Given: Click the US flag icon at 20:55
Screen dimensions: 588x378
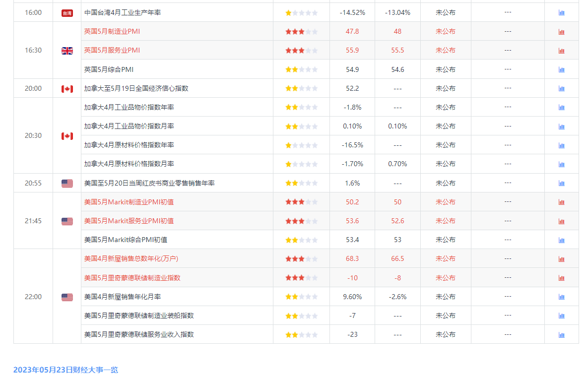Looking at the screenshot, I should click(67, 184).
